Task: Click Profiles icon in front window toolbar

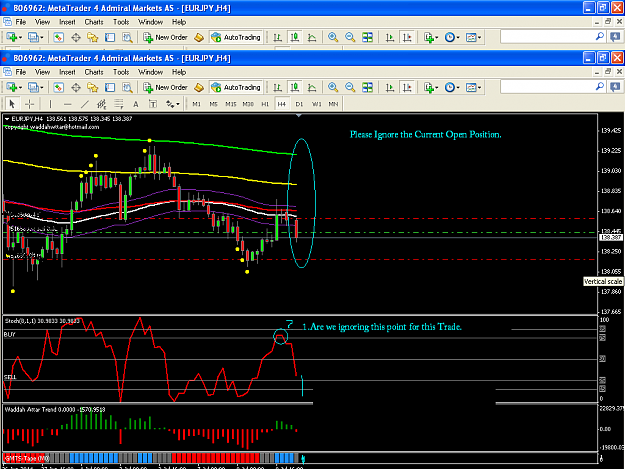Action: 33,87
